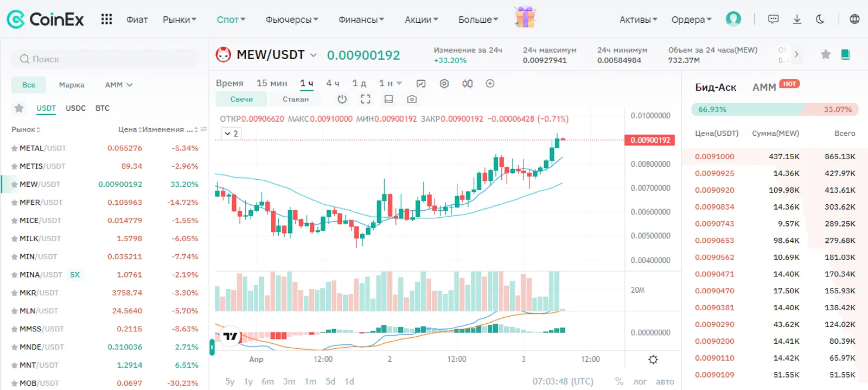Sort market list by Цена column
Screen dimensions: 868x390
coord(130,129)
